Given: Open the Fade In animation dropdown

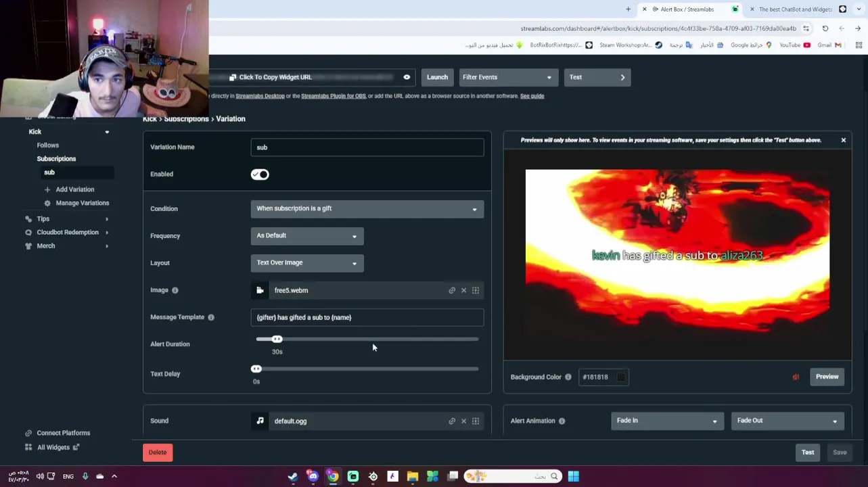Looking at the screenshot, I should click(667, 421).
